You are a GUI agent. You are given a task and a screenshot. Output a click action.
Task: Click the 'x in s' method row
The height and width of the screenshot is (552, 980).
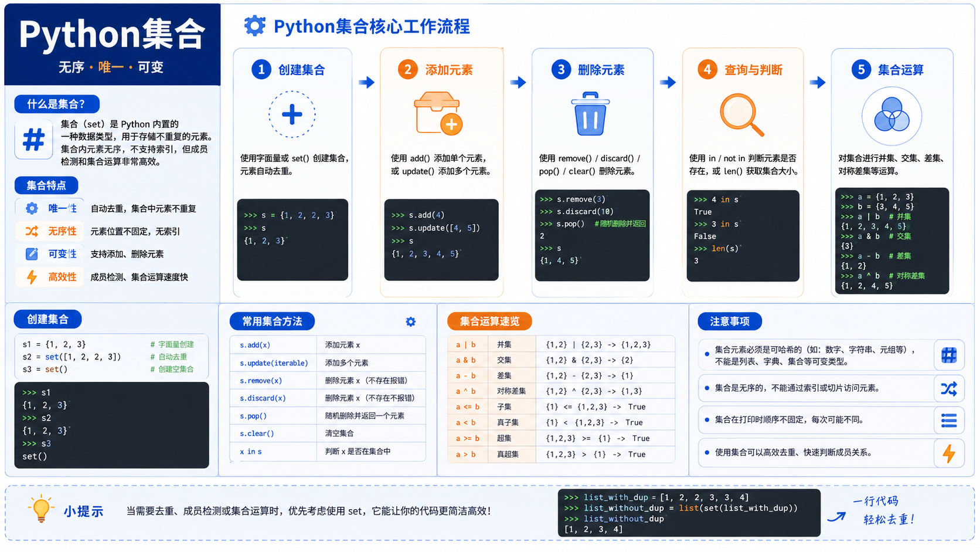[x=328, y=452]
